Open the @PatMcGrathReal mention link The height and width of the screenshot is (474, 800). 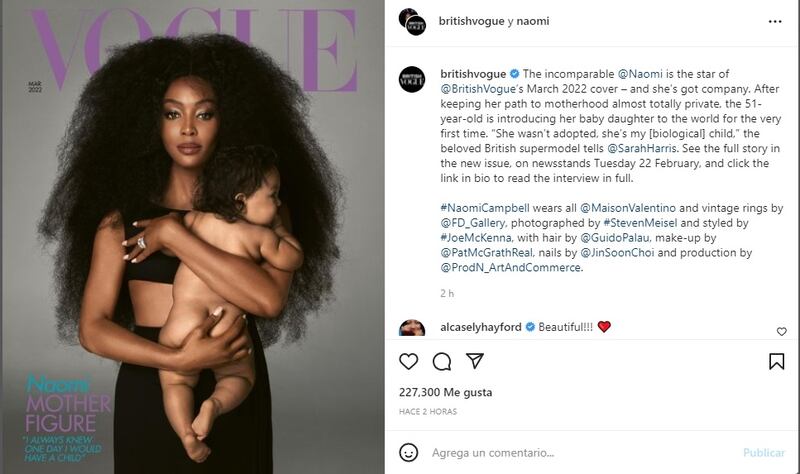487,253
